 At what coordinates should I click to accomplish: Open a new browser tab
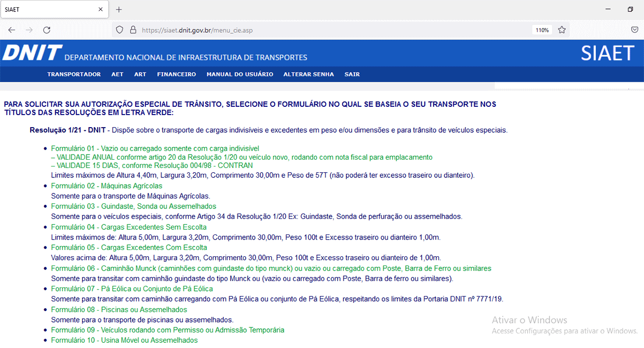(119, 9)
